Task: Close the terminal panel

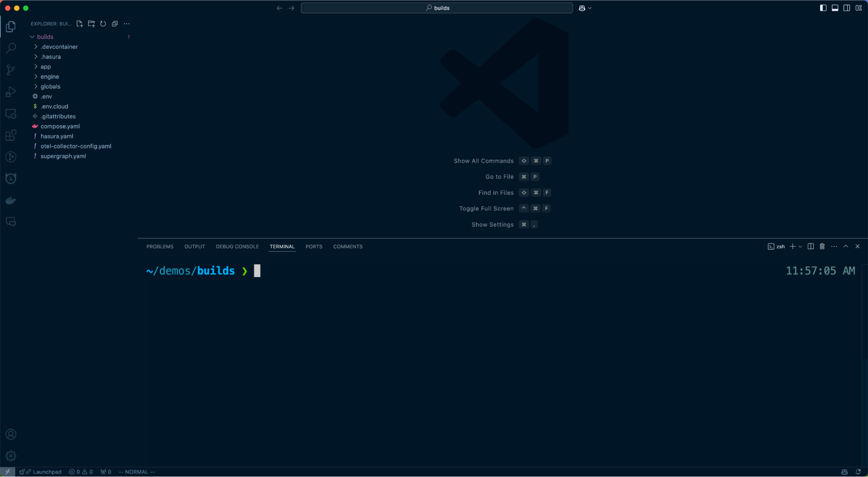Action: (857, 247)
